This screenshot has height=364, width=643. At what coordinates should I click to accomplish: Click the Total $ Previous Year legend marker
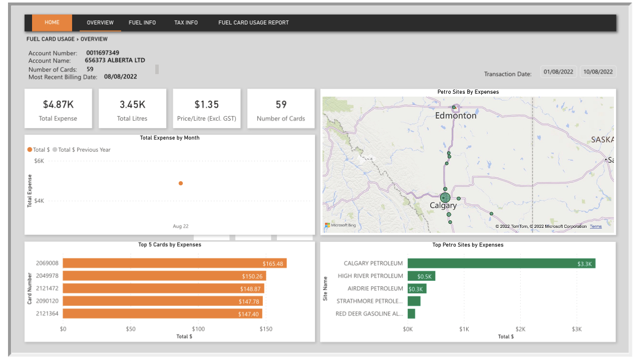55,150
